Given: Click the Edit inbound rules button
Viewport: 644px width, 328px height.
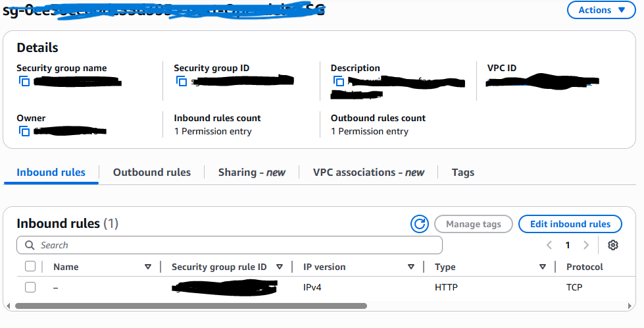Looking at the screenshot, I should [x=570, y=224].
